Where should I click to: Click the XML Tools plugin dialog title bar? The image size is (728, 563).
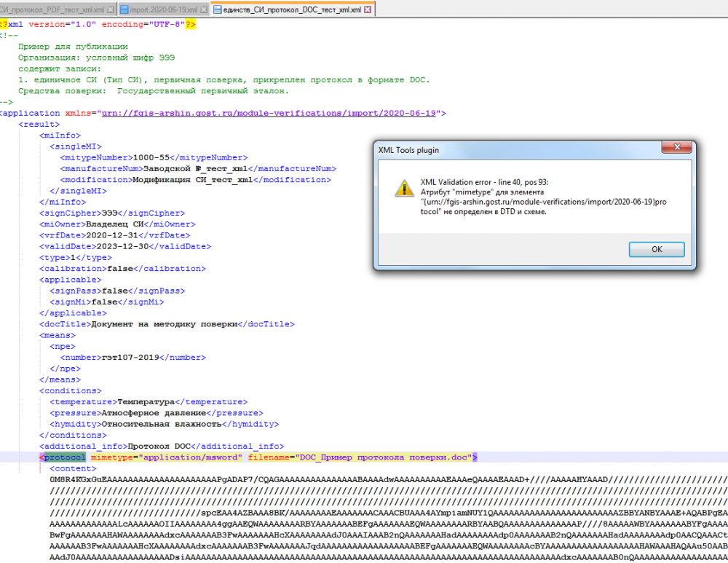510,149
